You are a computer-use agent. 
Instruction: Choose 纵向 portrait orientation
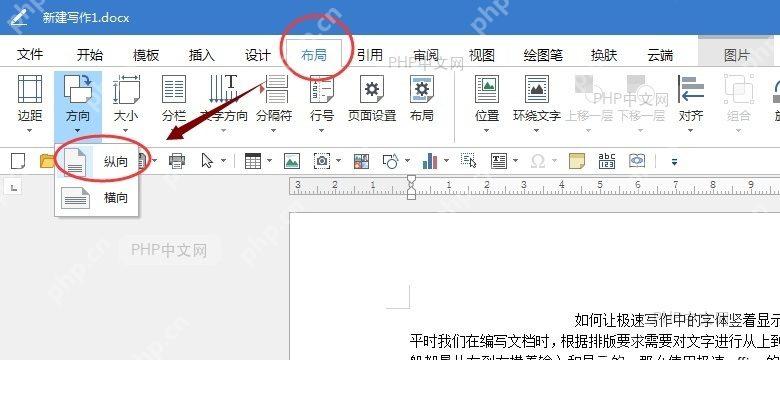coord(97,161)
